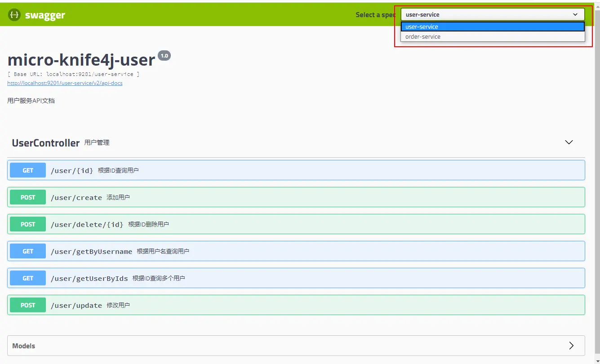Click path text /user/create

[x=76, y=198]
